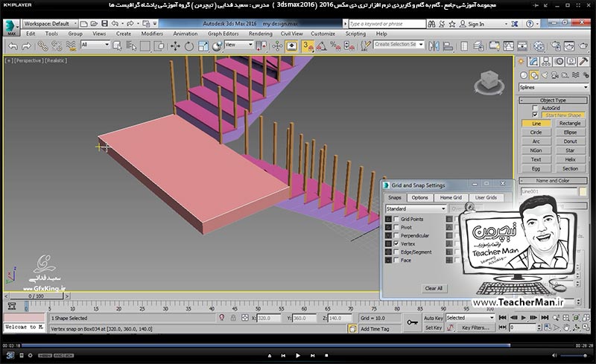Click the Rectangle shape button
Viewport: 596px width, 364px height.
click(x=570, y=124)
